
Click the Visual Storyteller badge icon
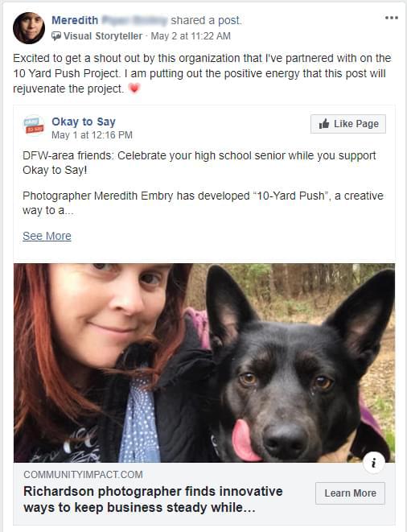pyautogui.click(x=56, y=36)
